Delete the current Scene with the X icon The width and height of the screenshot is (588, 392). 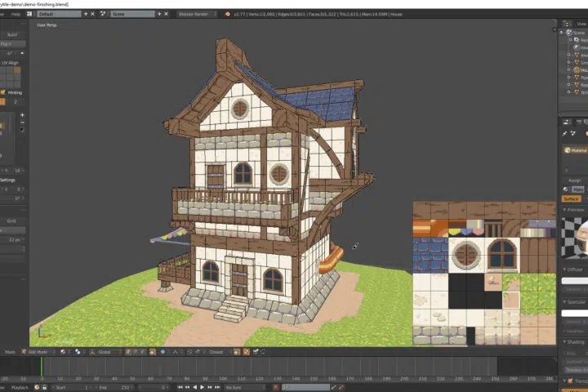tap(166, 14)
